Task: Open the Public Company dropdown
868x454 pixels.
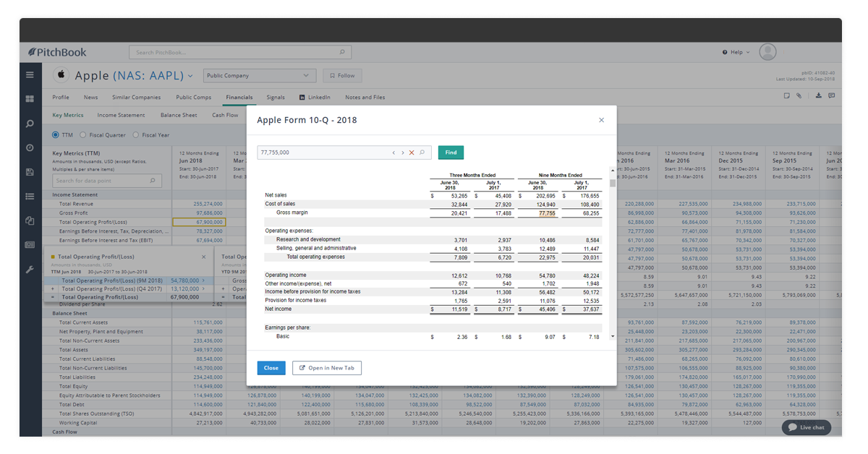Action: [x=259, y=75]
